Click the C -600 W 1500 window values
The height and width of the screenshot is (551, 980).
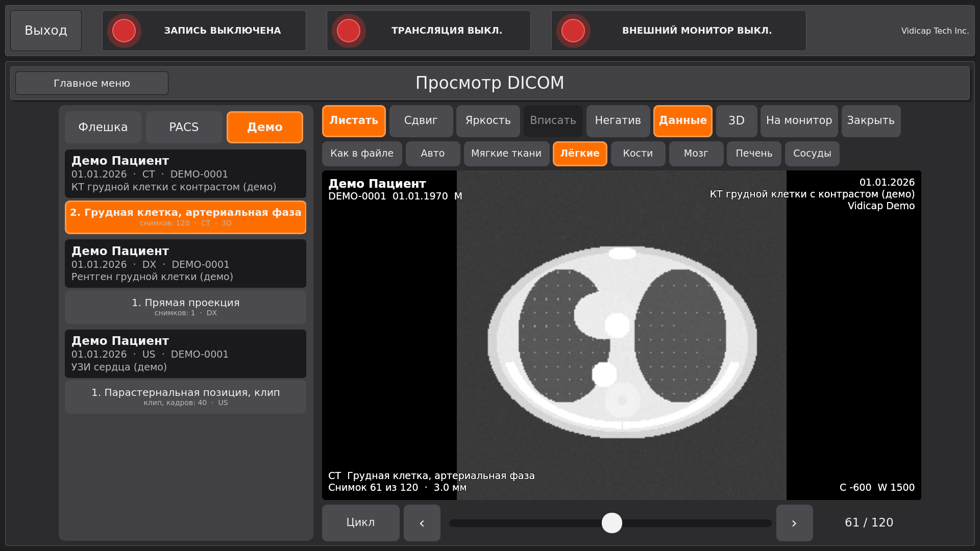click(x=877, y=488)
